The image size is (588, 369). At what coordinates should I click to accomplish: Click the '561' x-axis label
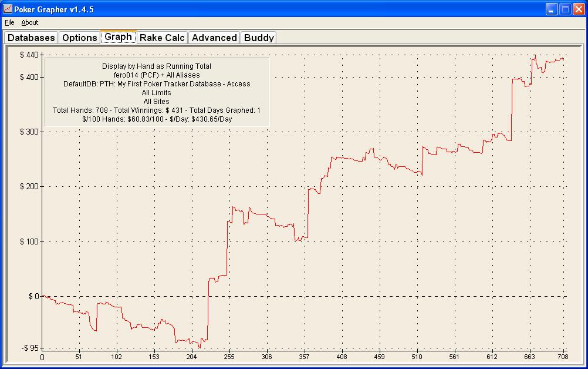[x=454, y=357]
